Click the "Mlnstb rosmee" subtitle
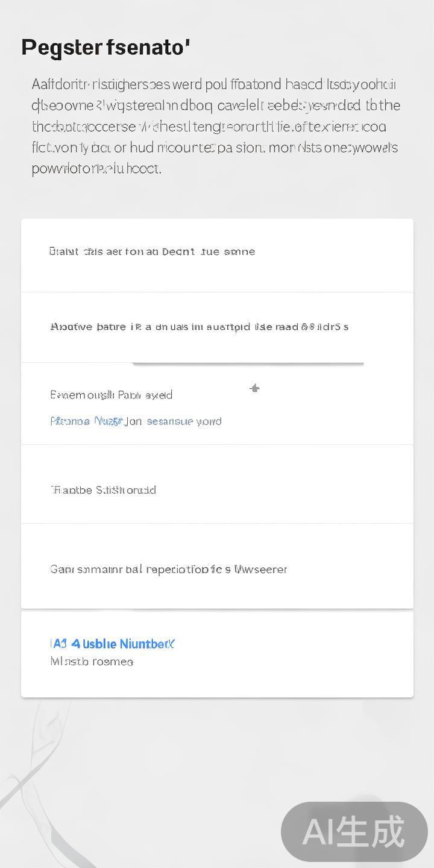The width and height of the screenshot is (434, 868). [x=92, y=662]
